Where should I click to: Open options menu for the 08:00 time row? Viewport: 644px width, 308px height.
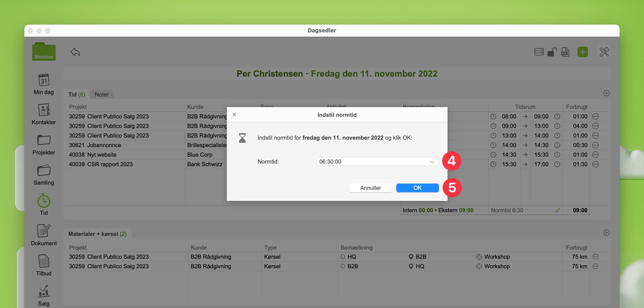596,116
